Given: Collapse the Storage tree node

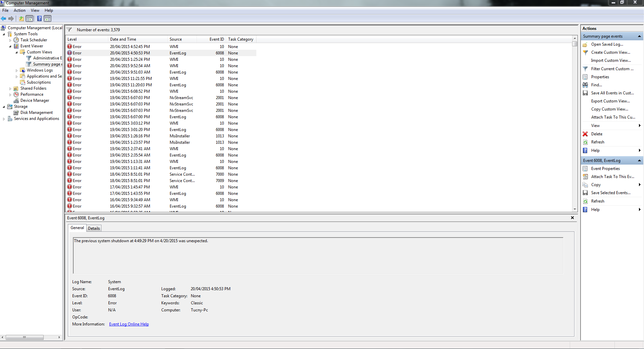Looking at the screenshot, I should pyautogui.click(x=4, y=106).
